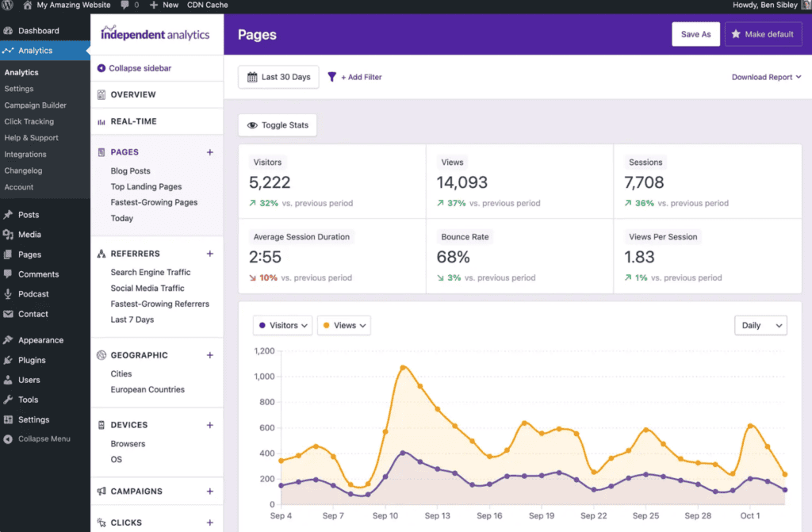Screen dimensions: 812x532
Task: Toggle the stats cards visibility
Action: click(278, 124)
